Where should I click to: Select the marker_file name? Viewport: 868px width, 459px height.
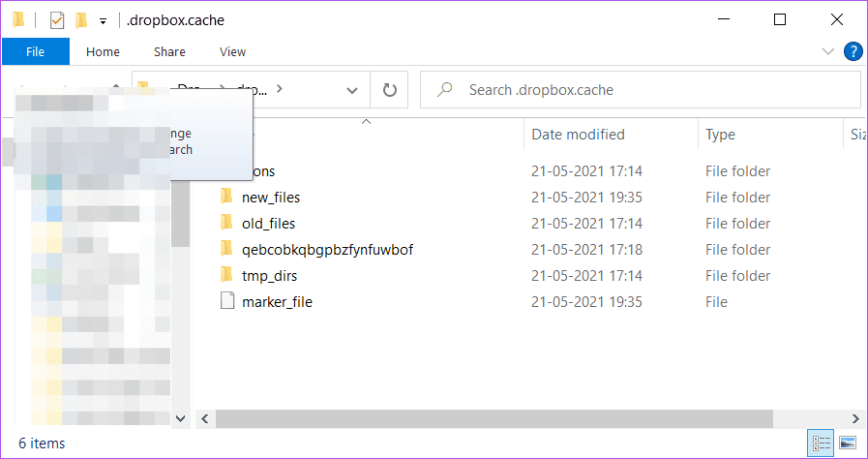277,302
